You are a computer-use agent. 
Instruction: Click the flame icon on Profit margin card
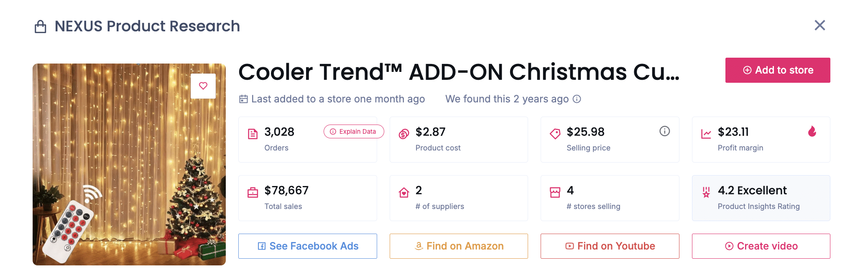(x=812, y=131)
